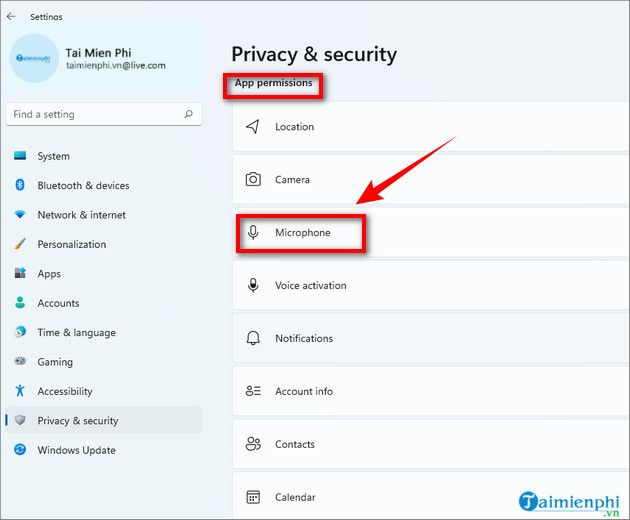The width and height of the screenshot is (630, 520).
Task: Click the Microphone icon
Action: [x=253, y=232]
